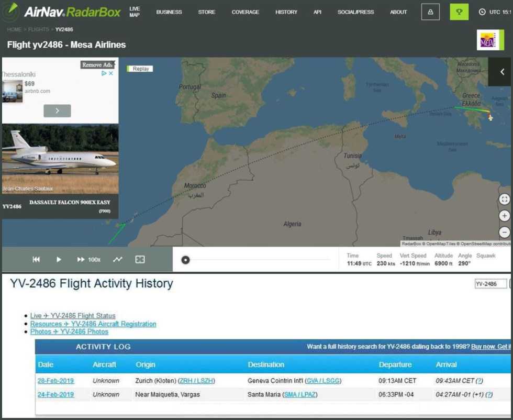Go to FLIGHTS breadcrumb link
This screenshot has width=513, height=420.
[x=38, y=29]
